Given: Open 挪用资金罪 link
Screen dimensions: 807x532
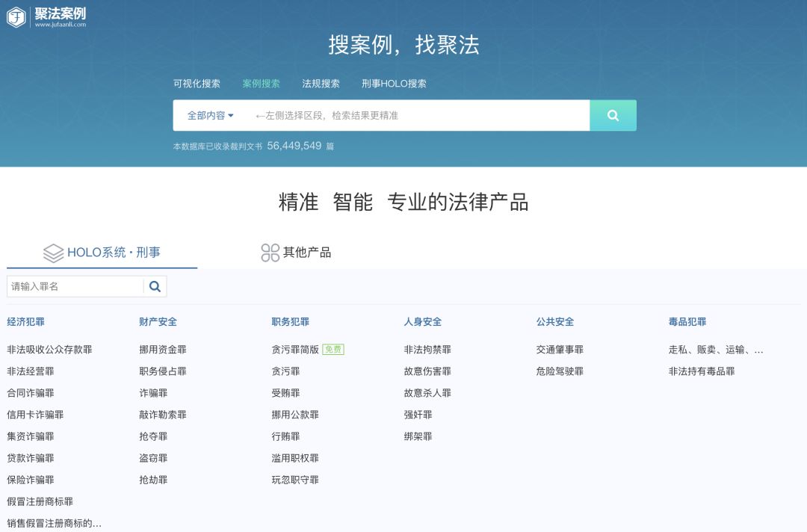Looking at the screenshot, I should coord(163,350).
